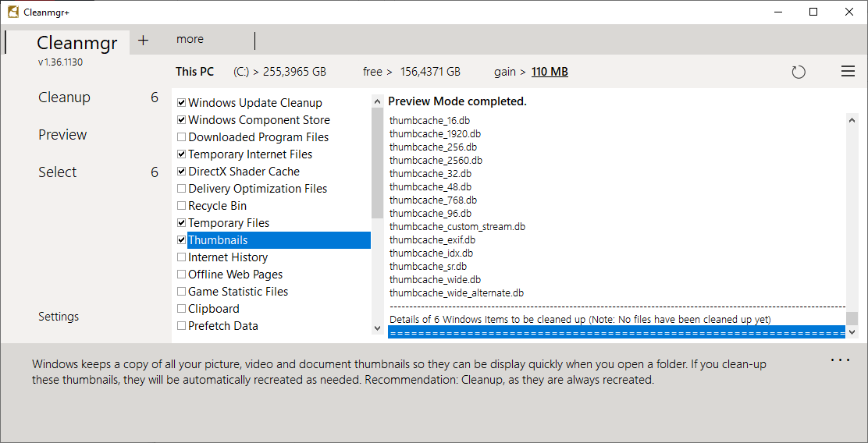Select thumbcache_768.db in the preview log
868x443 pixels.
pos(433,200)
